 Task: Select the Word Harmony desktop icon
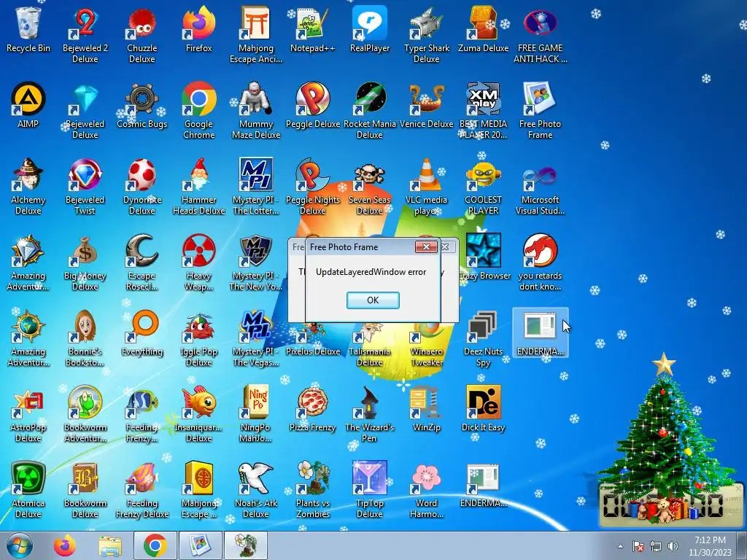[426, 490]
